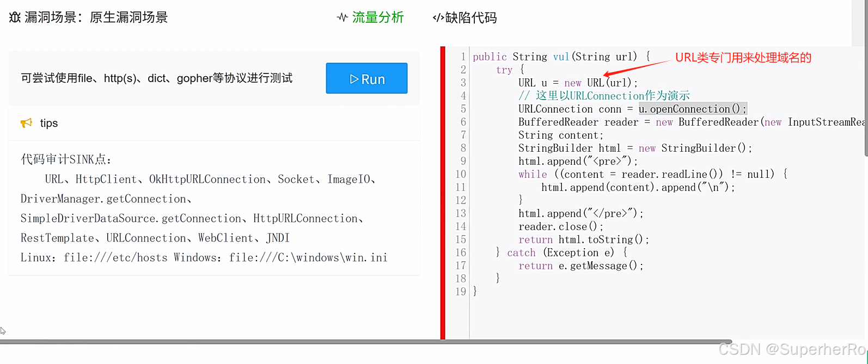The height and width of the screenshot is (364, 868).
Task: Click the return e.getMessage(); line
Action: pyautogui.click(x=581, y=266)
